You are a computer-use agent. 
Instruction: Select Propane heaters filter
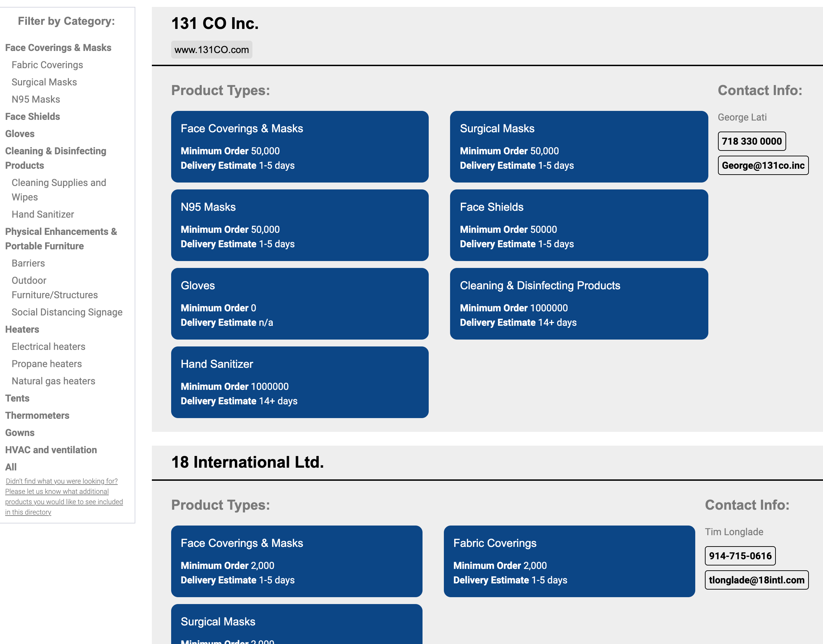point(47,364)
